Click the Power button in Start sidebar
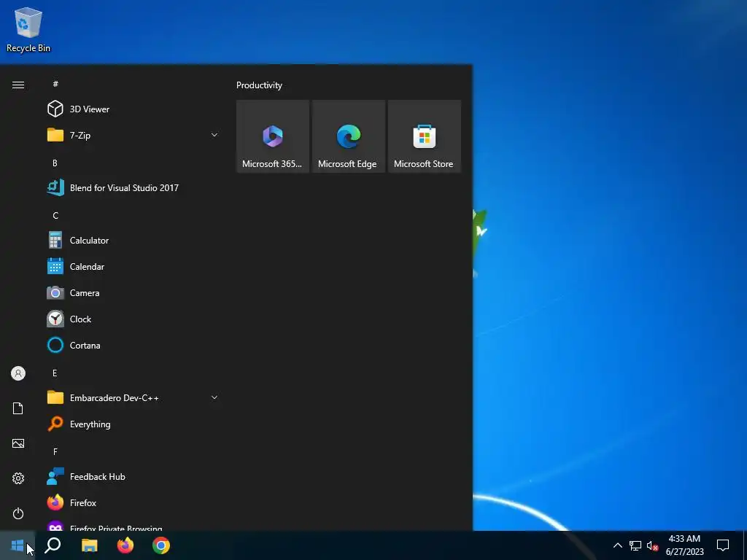 click(18, 513)
